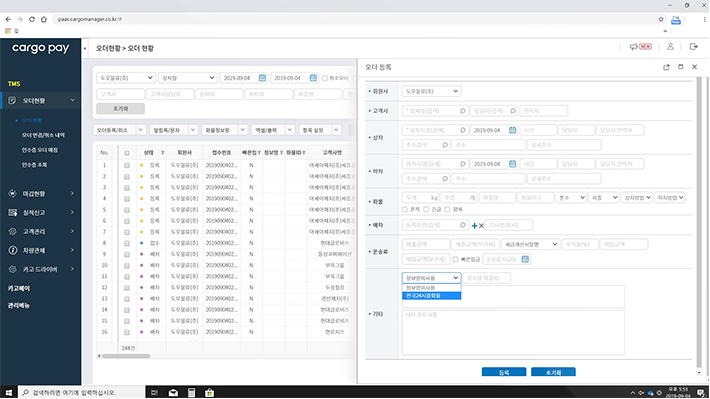Click the blue 등록 submit button

tap(504, 372)
